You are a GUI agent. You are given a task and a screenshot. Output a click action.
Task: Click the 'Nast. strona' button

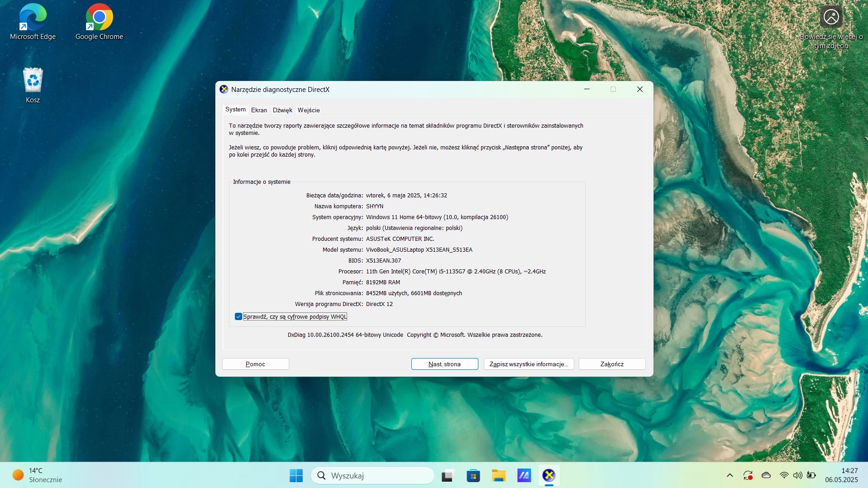(444, 364)
